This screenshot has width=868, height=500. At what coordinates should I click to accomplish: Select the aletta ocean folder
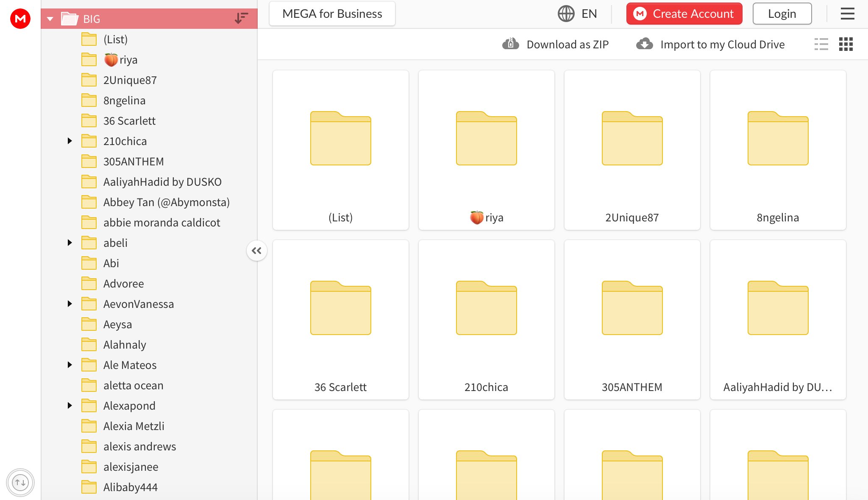[x=149, y=385]
